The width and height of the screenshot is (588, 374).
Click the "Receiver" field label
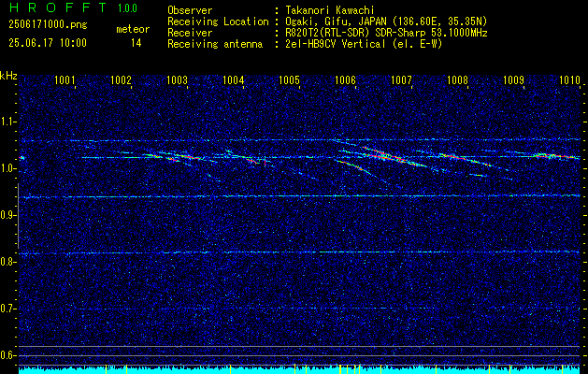[190, 33]
